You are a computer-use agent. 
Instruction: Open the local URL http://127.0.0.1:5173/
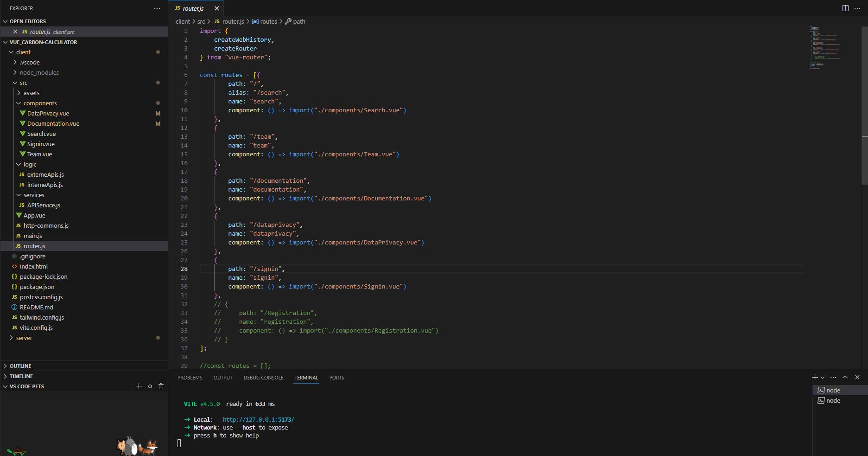point(259,419)
